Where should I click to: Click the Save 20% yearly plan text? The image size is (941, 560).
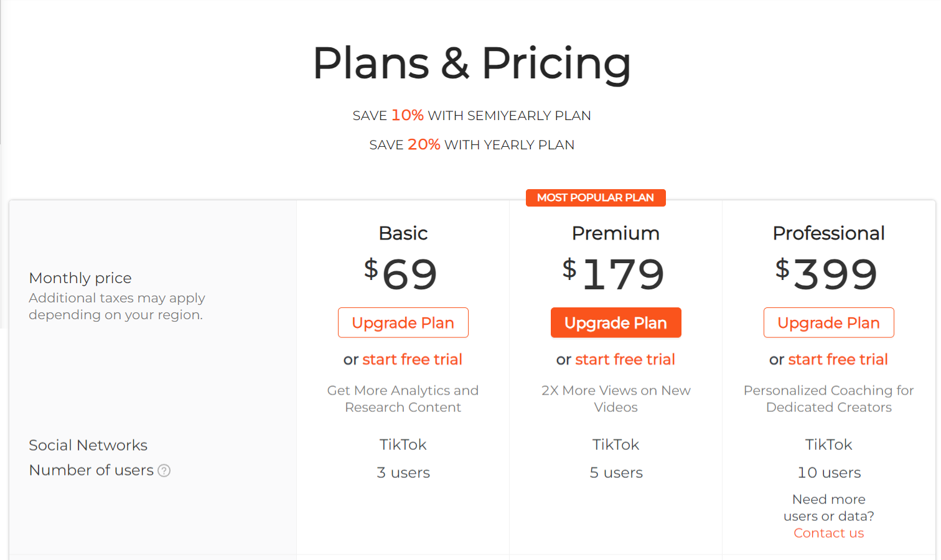[471, 145]
